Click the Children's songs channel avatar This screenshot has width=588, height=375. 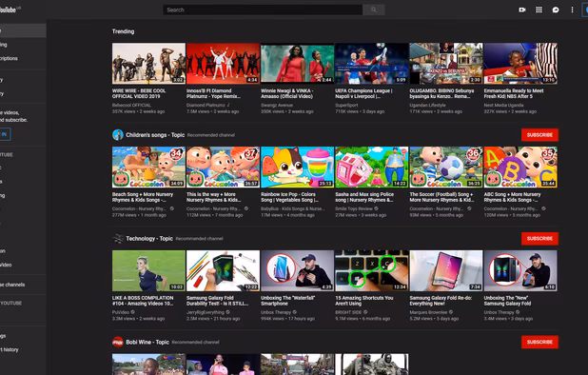(x=118, y=135)
